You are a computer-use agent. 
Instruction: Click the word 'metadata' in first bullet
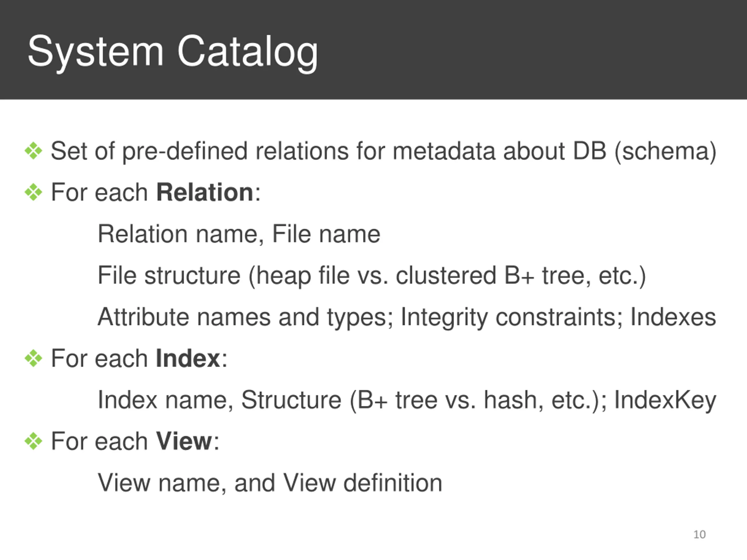pyautogui.click(x=444, y=151)
